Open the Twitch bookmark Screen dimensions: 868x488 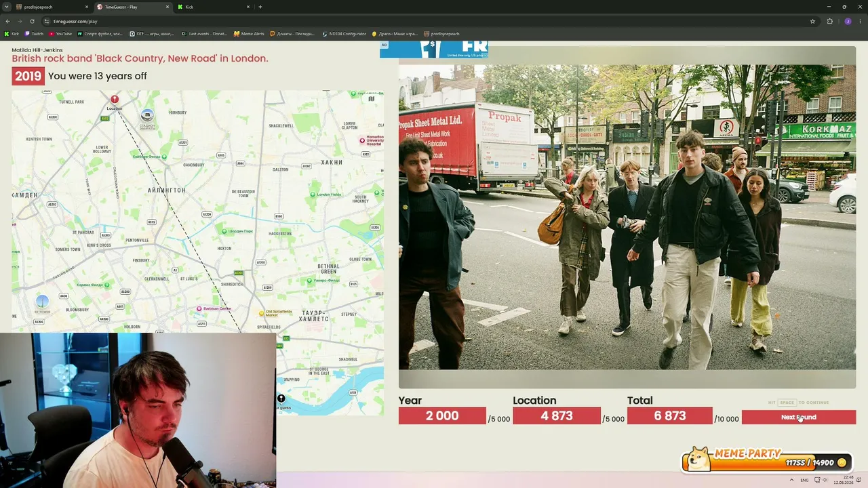click(34, 34)
